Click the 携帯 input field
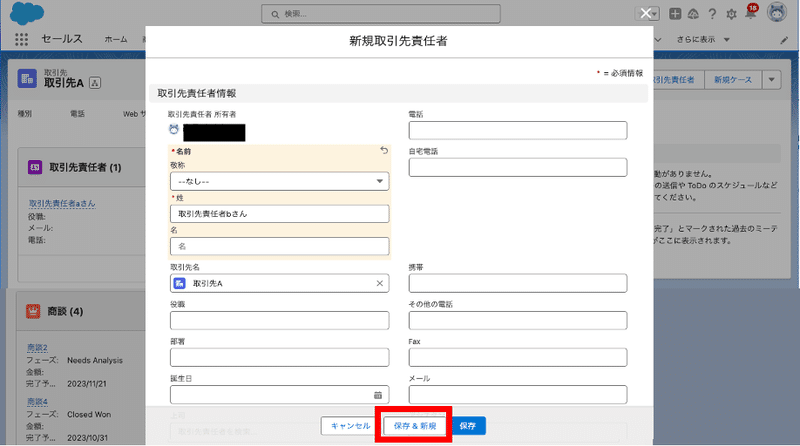The image size is (800, 446). point(518,283)
